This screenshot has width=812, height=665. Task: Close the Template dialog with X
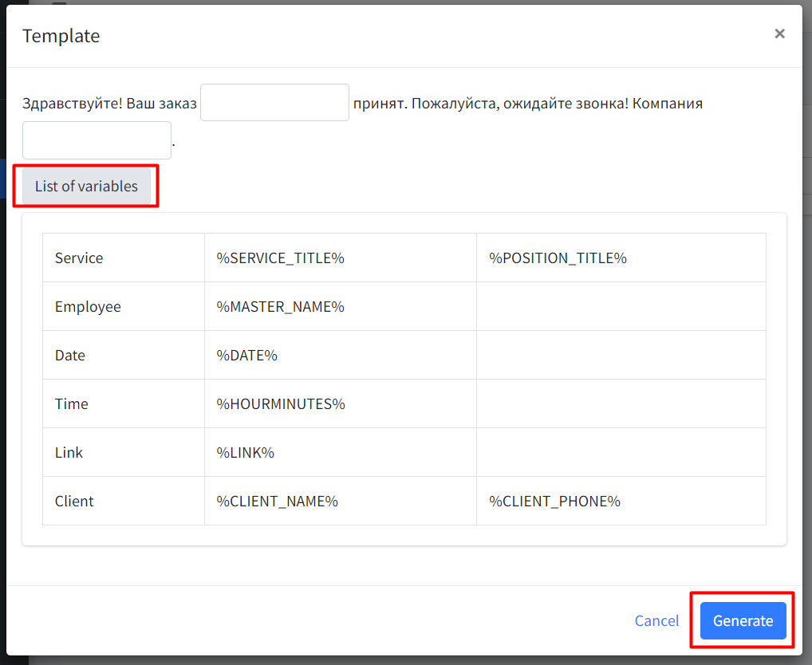(x=779, y=33)
